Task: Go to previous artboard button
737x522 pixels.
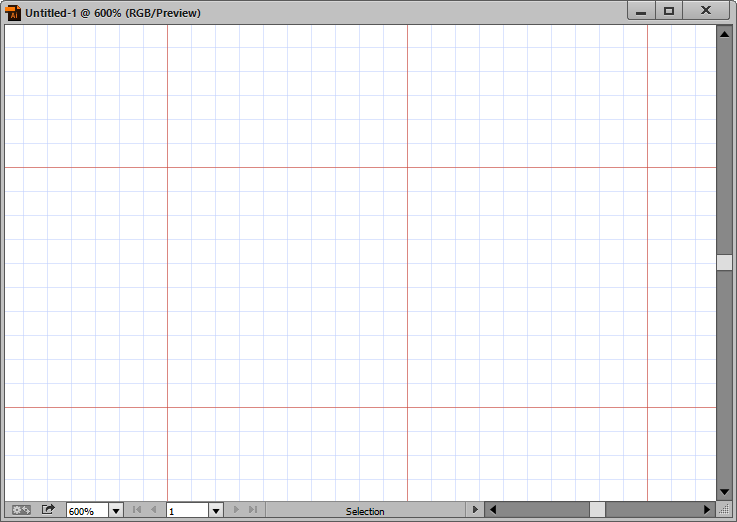Action: [153, 510]
